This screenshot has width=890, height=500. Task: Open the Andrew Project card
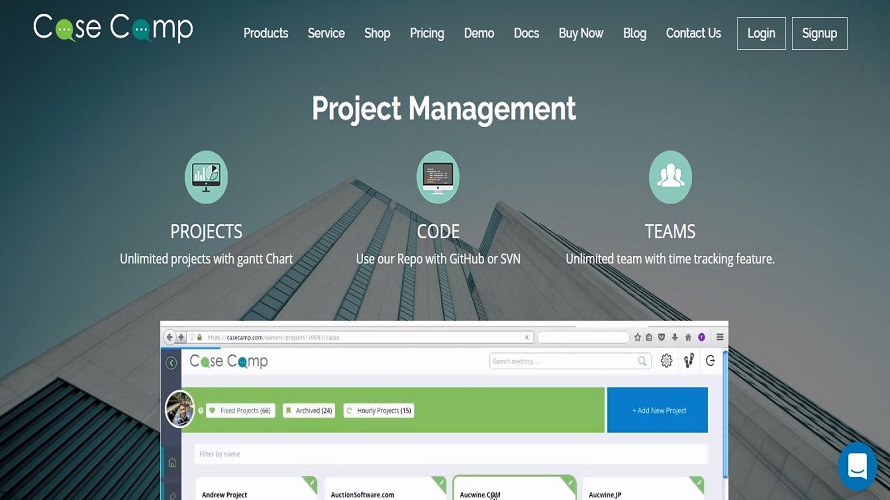pyautogui.click(x=256, y=489)
